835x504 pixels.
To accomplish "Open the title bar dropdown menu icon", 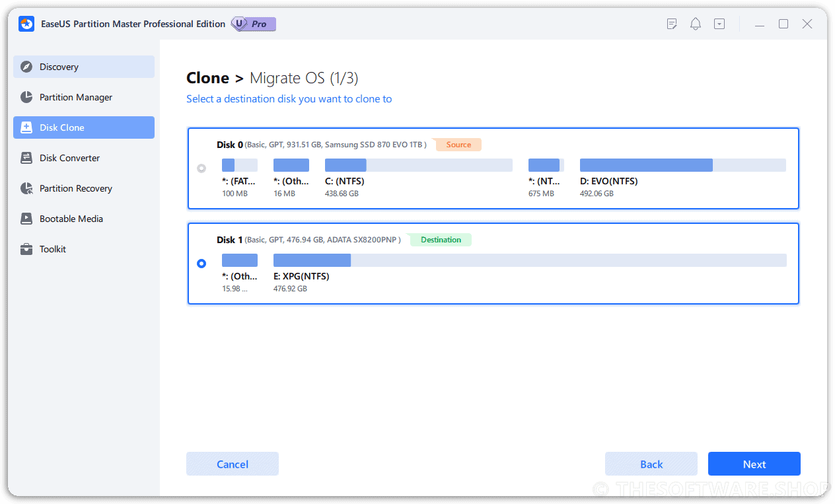I will click(x=719, y=24).
